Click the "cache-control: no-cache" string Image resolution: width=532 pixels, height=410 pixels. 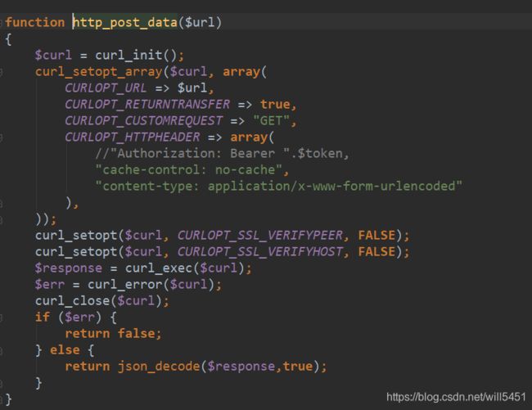pyautogui.click(x=188, y=169)
